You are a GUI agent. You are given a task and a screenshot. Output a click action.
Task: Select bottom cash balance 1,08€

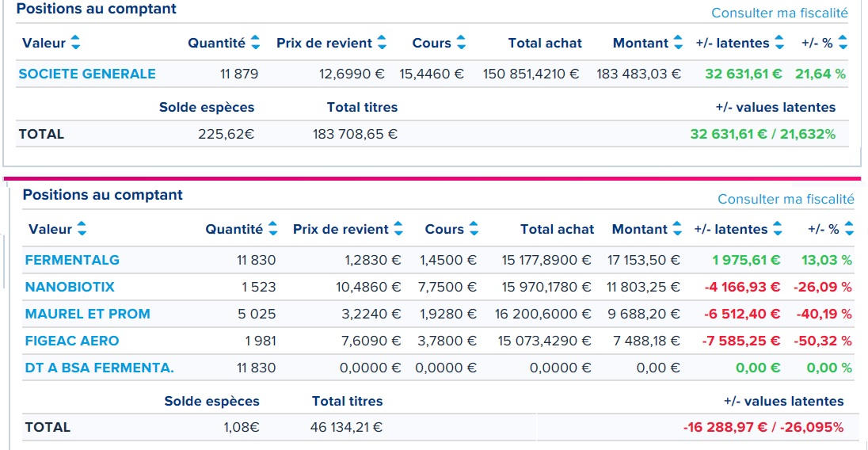coord(242,427)
